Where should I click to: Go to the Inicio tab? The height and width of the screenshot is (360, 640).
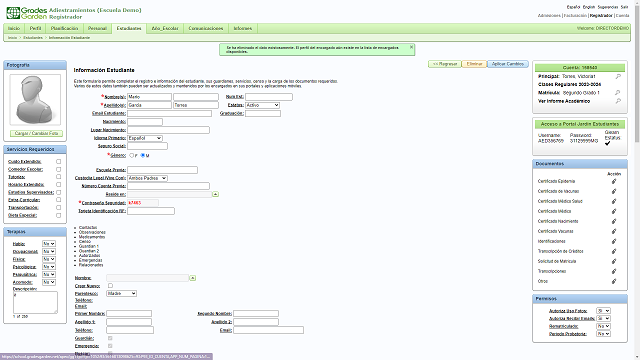14,28
